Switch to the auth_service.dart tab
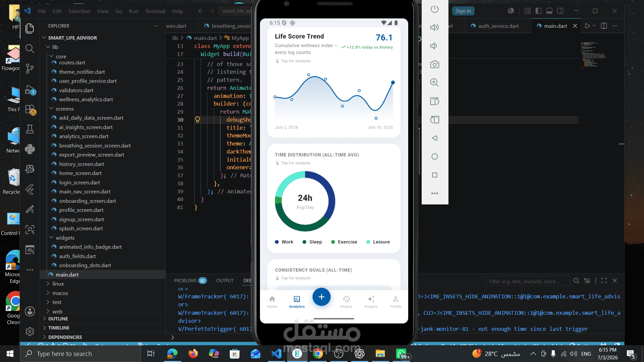 pos(498,26)
